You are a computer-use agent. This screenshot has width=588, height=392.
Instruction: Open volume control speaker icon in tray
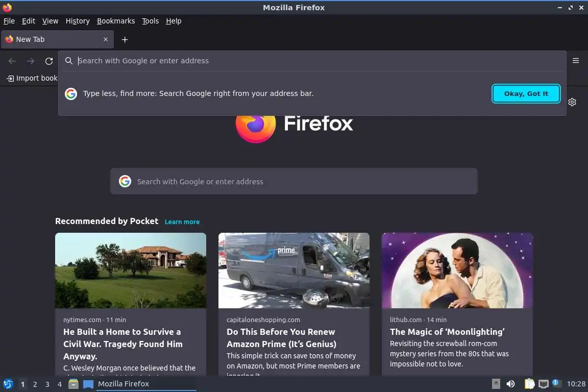coord(510,384)
